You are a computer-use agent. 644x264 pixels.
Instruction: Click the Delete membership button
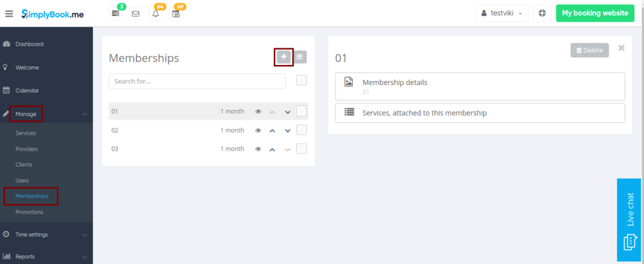[589, 50]
